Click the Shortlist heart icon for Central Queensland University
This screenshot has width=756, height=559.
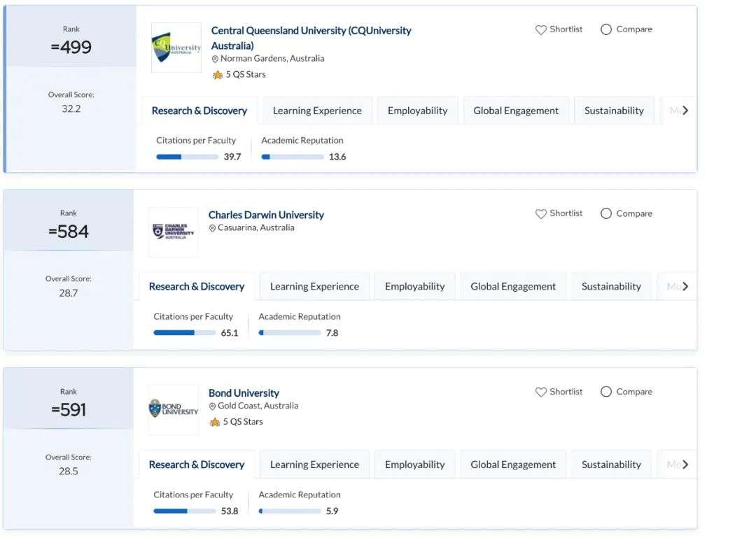click(541, 30)
